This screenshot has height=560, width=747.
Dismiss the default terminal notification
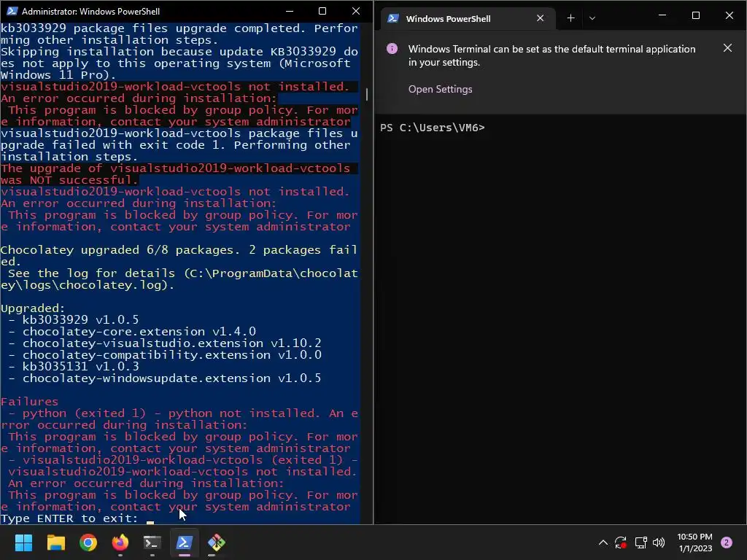[x=727, y=48]
